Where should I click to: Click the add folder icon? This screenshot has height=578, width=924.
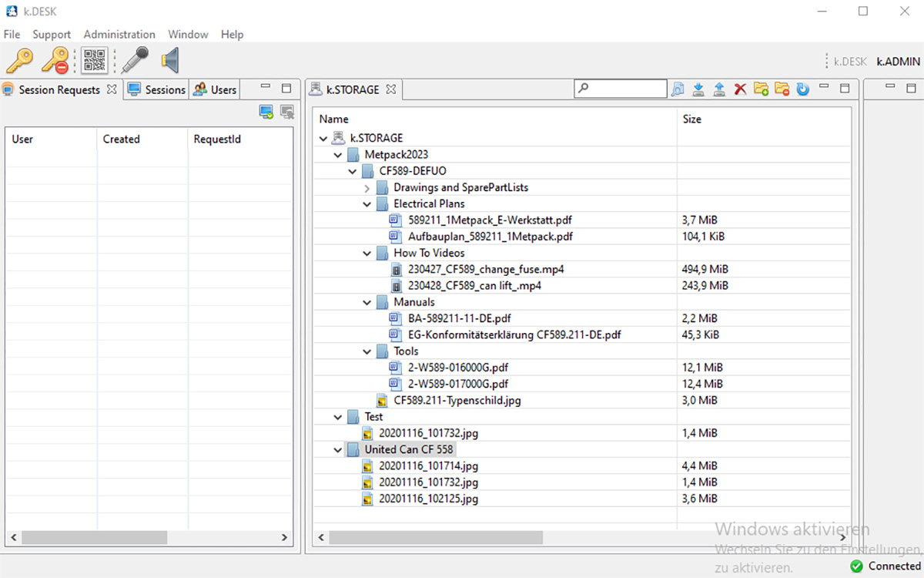[761, 89]
